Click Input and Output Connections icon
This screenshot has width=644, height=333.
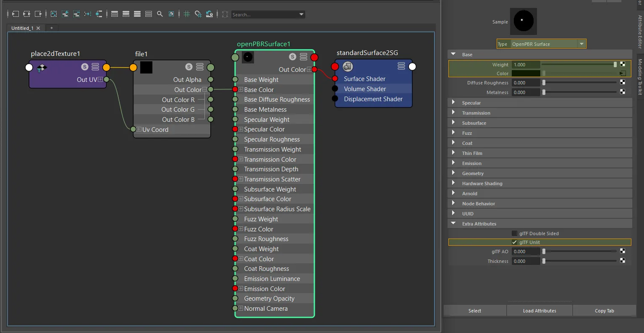26,14
